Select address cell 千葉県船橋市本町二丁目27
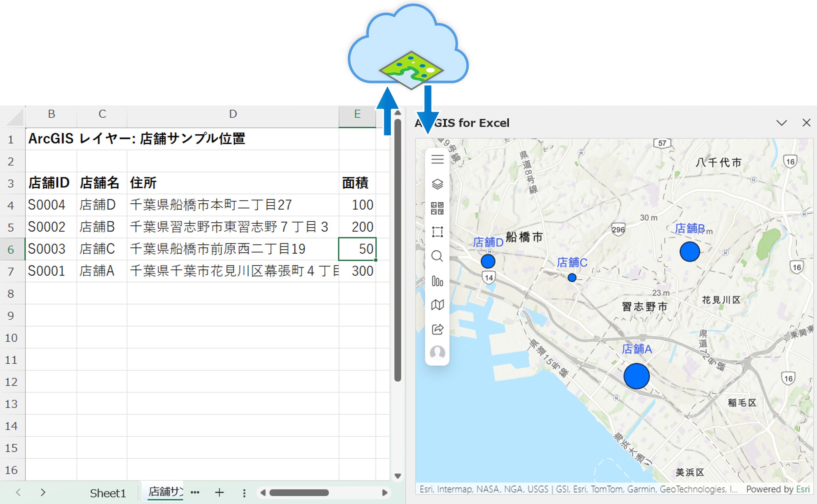Image resolution: width=817 pixels, height=504 pixels. pyautogui.click(x=233, y=205)
